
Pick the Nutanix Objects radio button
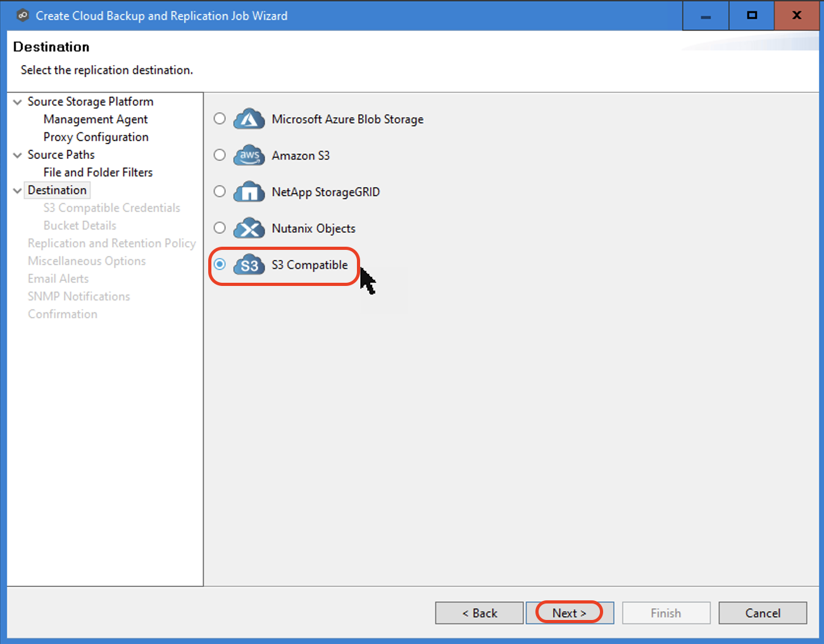[220, 228]
